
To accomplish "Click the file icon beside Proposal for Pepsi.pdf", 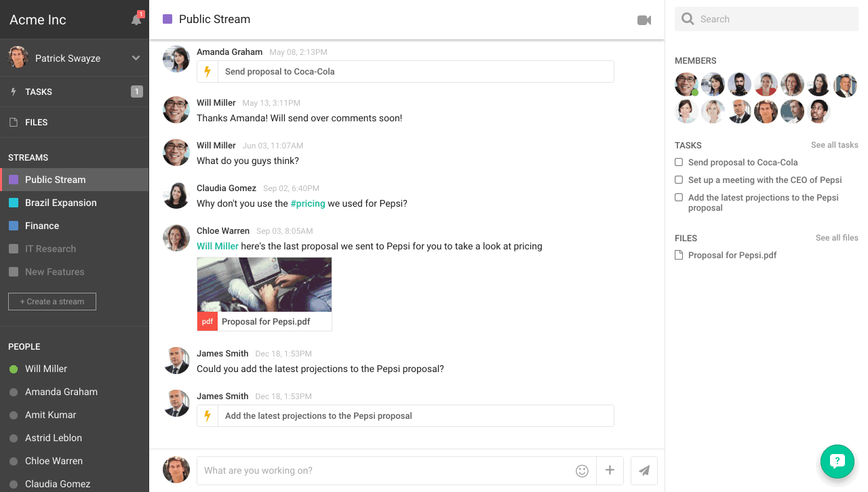I will 679,255.
